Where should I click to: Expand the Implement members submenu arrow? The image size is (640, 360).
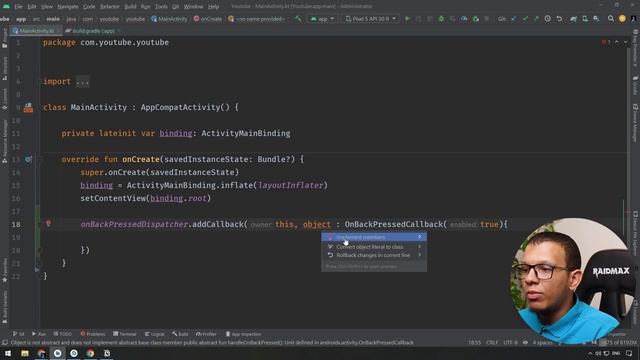click(x=420, y=237)
